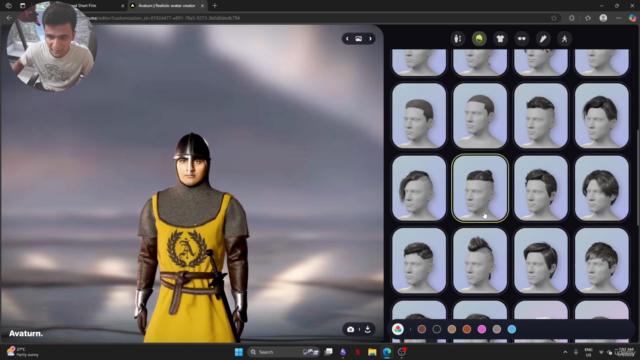Pick the orange hair color swatch
The width and height of the screenshot is (640, 360).
pyautogui.click(x=467, y=329)
